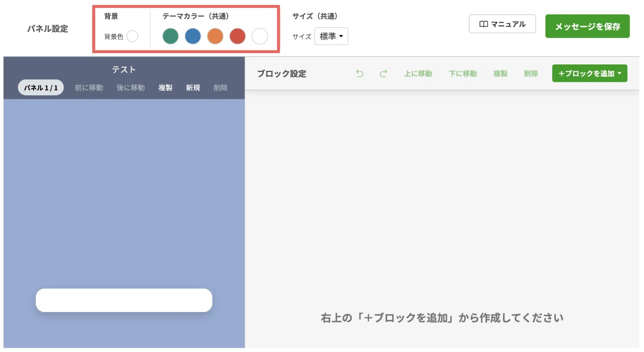This screenshot has width=644, height=352.
Task: Duplicate the panel with 複製
Action: [x=165, y=88]
